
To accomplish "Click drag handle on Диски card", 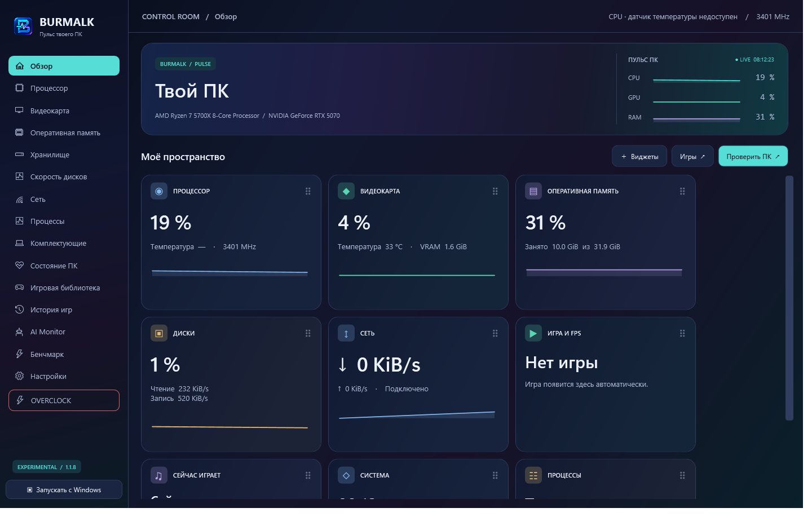I will pyautogui.click(x=308, y=333).
